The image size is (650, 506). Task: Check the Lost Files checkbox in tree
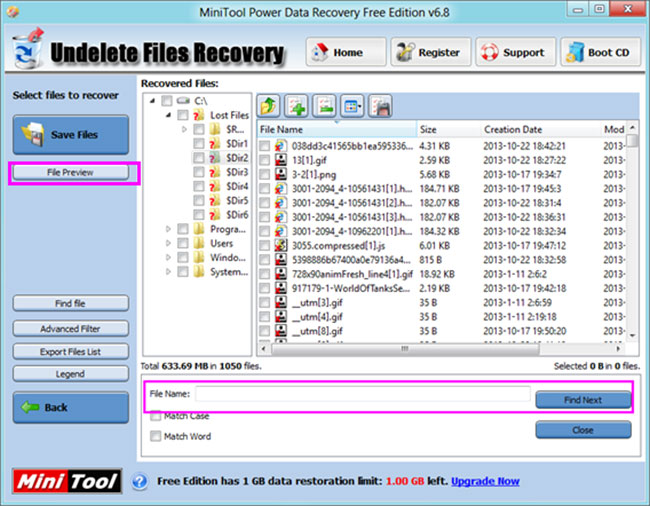(x=182, y=115)
